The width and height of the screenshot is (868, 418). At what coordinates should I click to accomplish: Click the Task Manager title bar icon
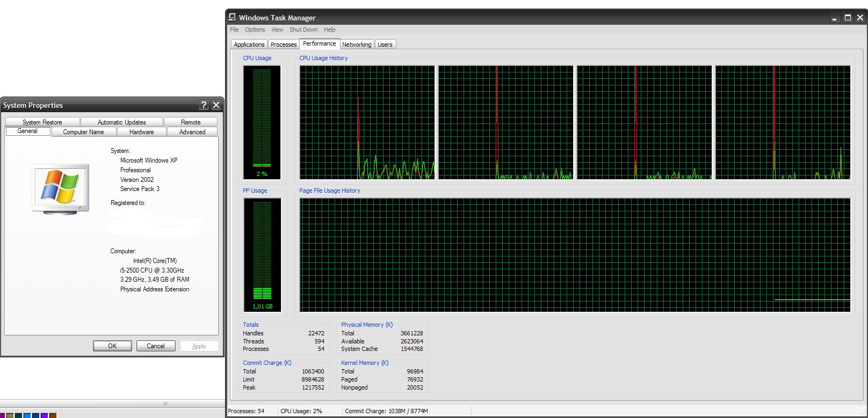point(233,17)
